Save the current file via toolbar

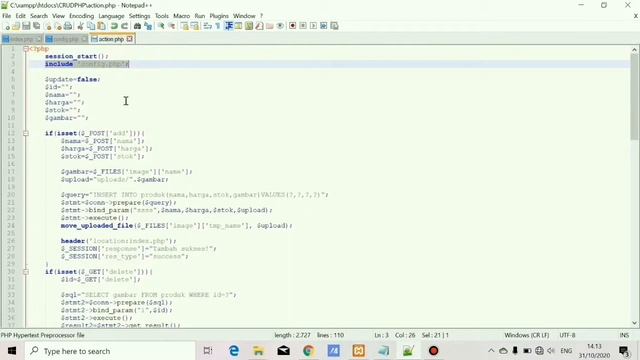[26, 26]
